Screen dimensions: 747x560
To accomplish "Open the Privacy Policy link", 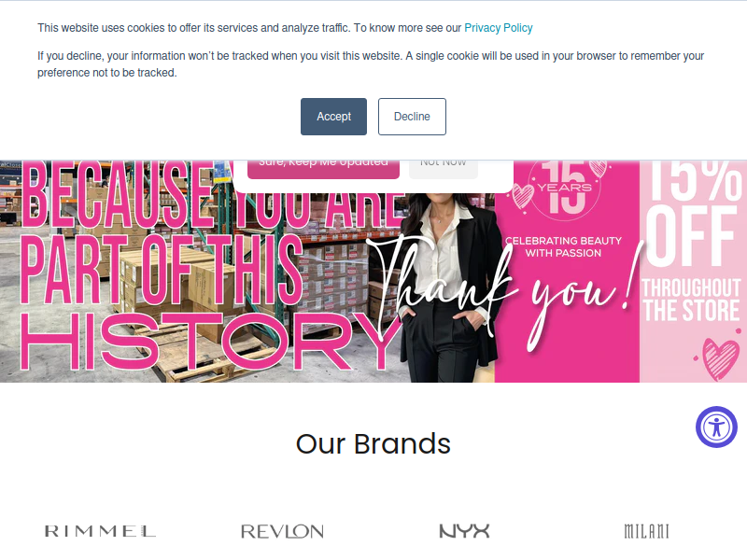I will coord(499,28).
